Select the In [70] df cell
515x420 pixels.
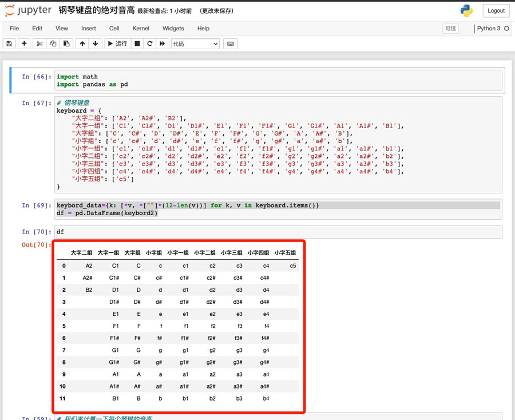pyautogui.click(x=278, y=232)
